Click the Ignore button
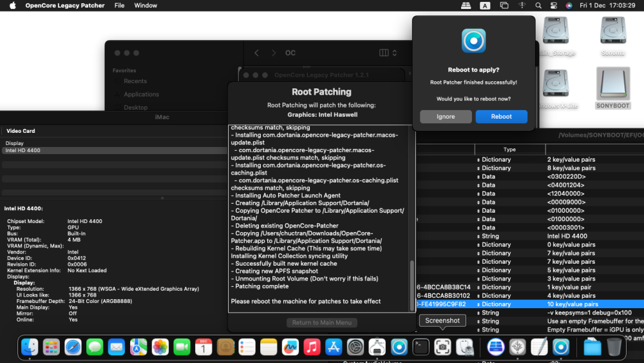Image resolution: width=644 pixels, height=363 pixels. (446, 117)
